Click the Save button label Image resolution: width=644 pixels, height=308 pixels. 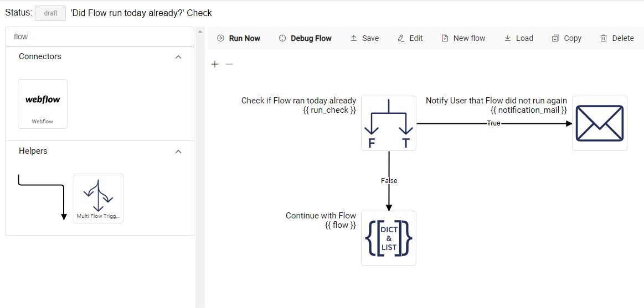coord(370,38)
